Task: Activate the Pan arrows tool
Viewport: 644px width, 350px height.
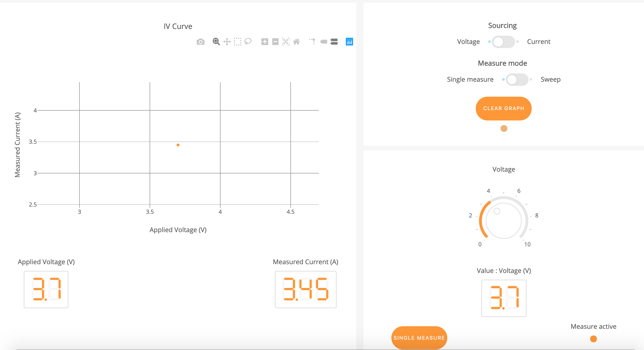Action: [227, 42]
